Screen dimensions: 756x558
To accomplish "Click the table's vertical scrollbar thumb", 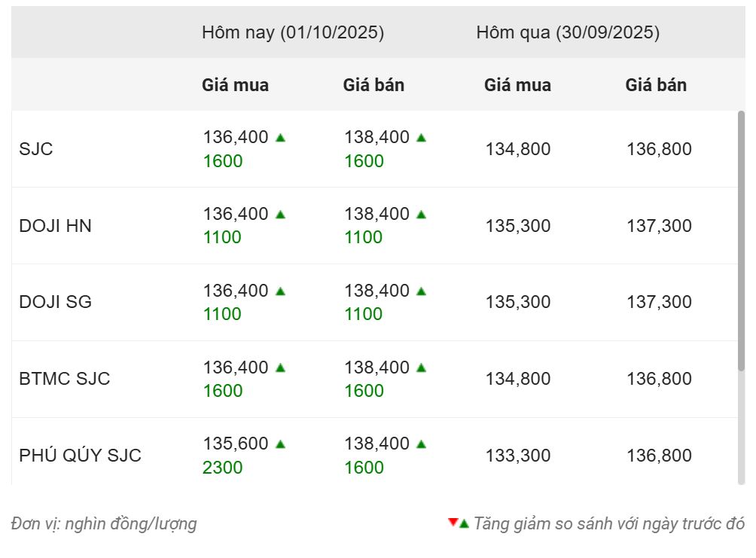I will click(x=741, y=241).
